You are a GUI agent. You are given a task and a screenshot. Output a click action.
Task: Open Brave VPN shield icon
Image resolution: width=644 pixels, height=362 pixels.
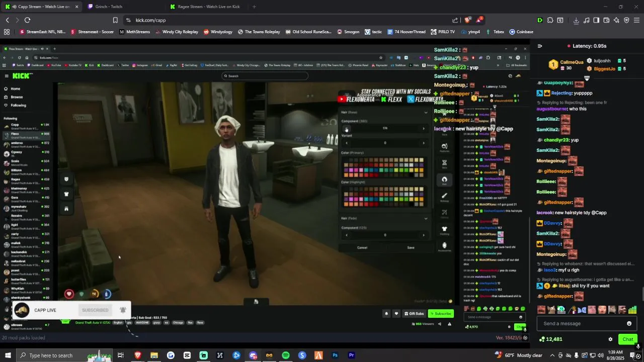pyautogui.click(x=626, y=20)
